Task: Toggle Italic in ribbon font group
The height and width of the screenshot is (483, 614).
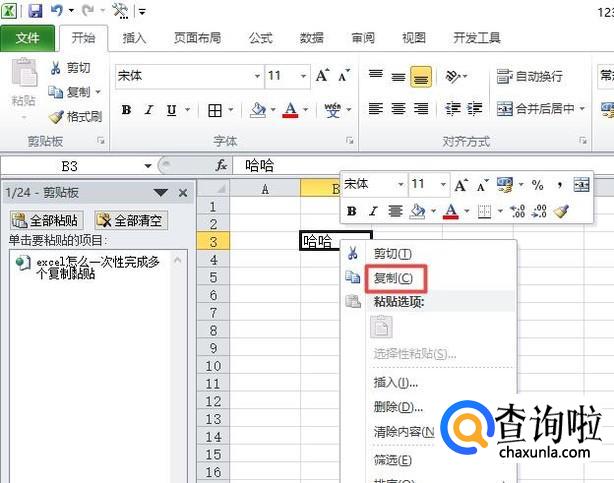Action: [x=149, y=110]
